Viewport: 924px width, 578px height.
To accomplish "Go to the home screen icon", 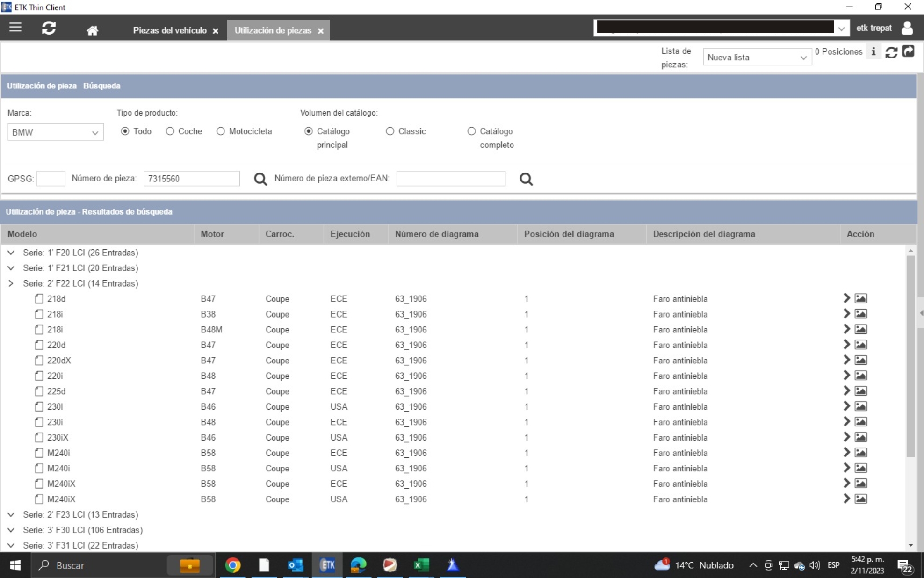I will click(92, 30).
